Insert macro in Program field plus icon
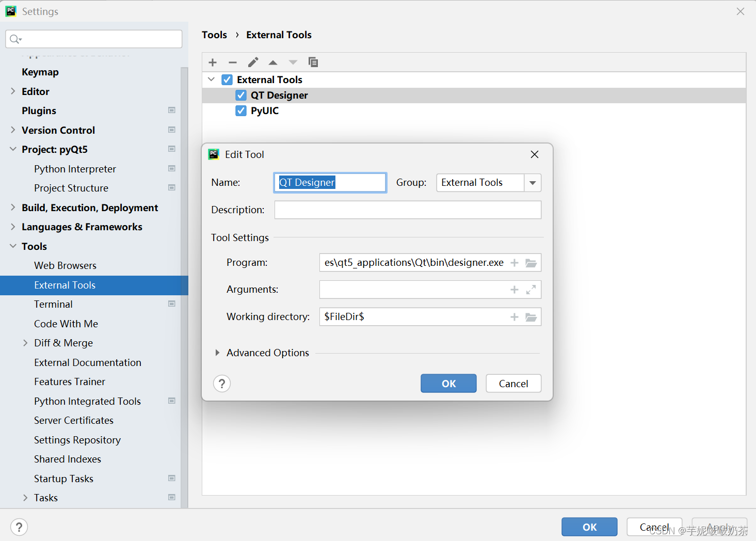Viewport: 756px width, 541px height. (x=514, y=263)
